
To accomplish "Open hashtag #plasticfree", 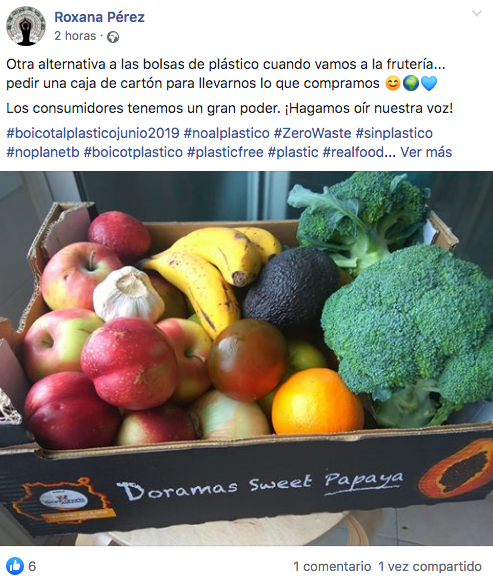I will click(x=225, y=152).
